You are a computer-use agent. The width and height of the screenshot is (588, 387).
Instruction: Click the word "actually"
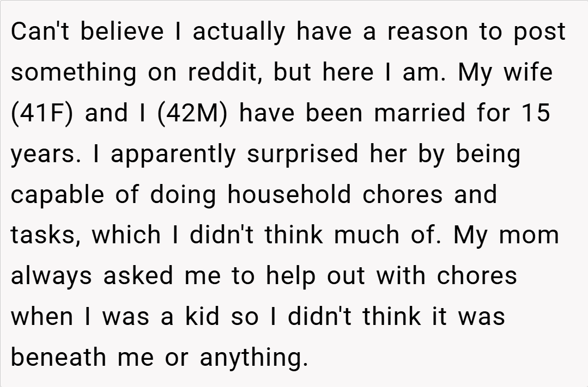(x=239, y=33)
